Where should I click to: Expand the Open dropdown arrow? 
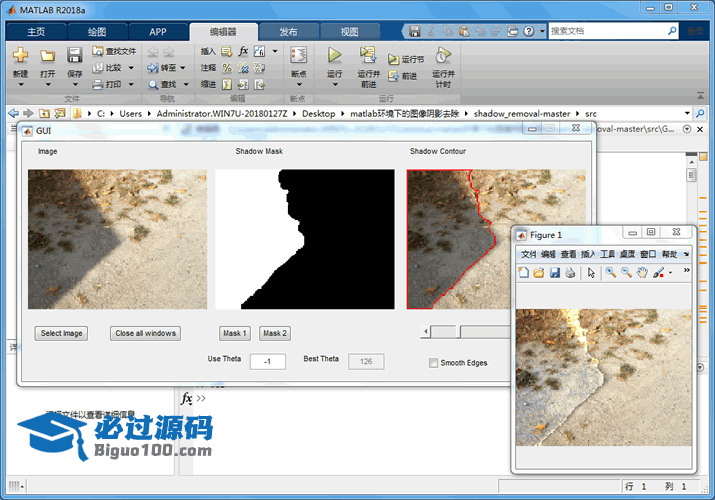[x=47, y=84]
